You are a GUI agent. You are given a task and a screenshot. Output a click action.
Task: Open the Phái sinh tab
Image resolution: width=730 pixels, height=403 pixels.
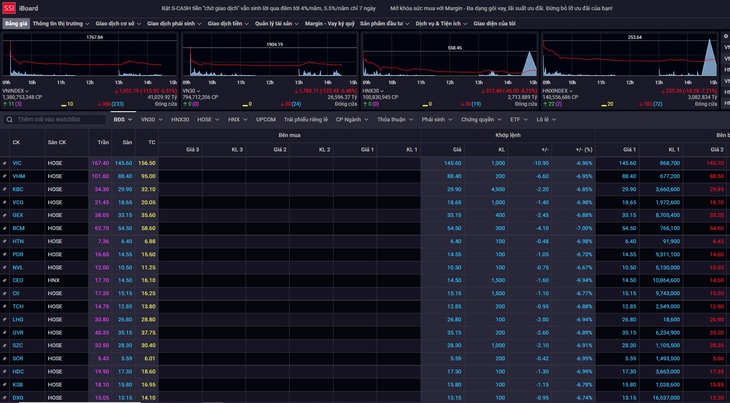[437, 120]
